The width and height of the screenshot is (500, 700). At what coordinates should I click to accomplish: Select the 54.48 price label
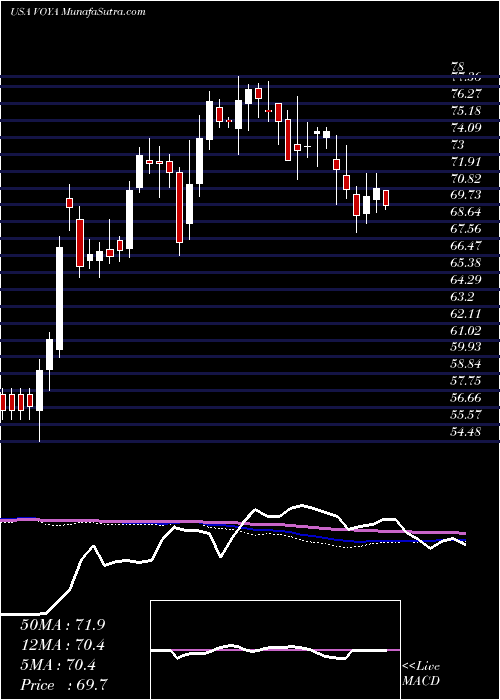[466, 432]
